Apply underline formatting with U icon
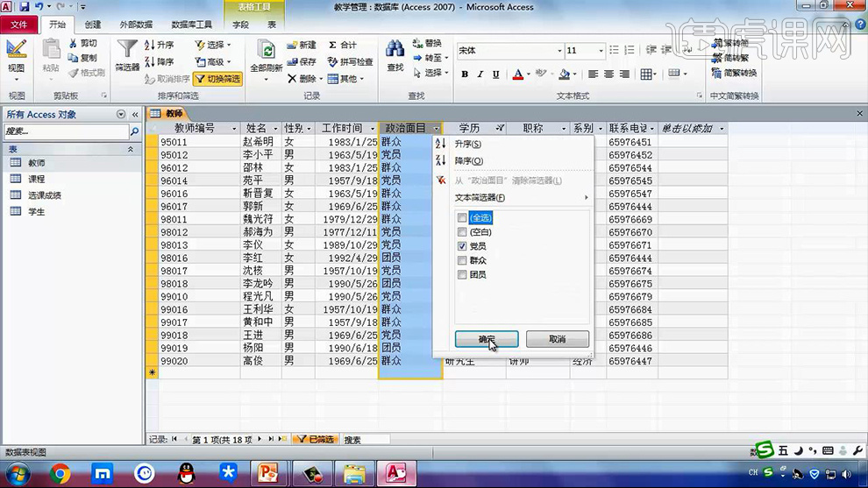Image resolution: width=868 pixels, height=488 pixels. point(495,74)
